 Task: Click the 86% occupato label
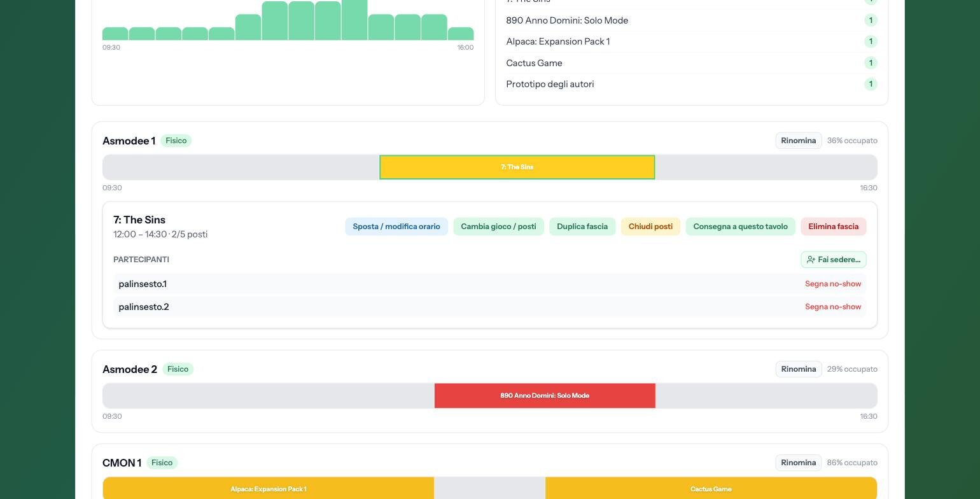coord(852,463)
